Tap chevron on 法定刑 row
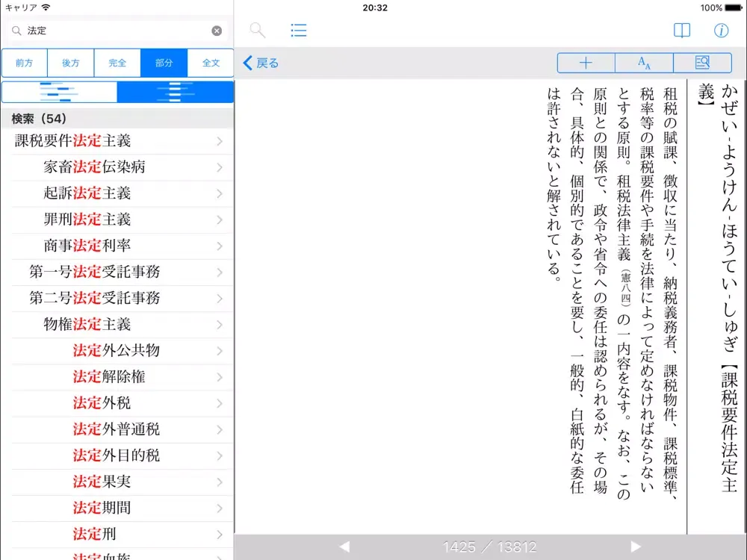 click(220, 534)
